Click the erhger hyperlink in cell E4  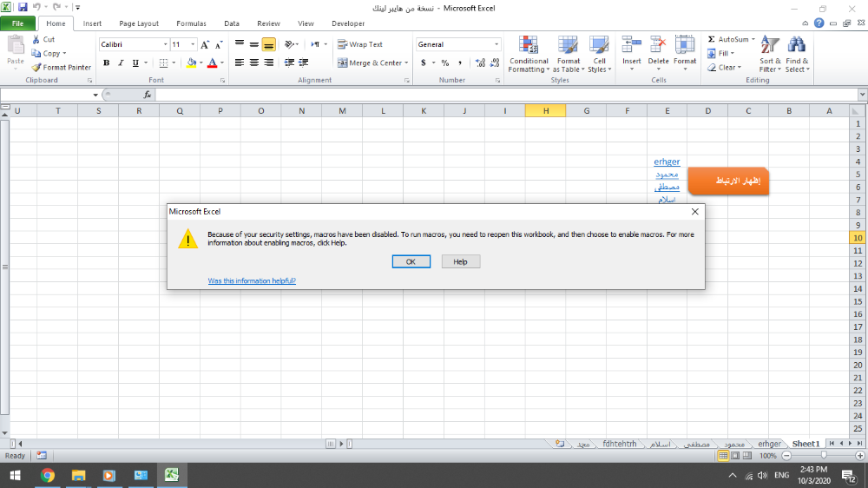(x=667, y=162)
